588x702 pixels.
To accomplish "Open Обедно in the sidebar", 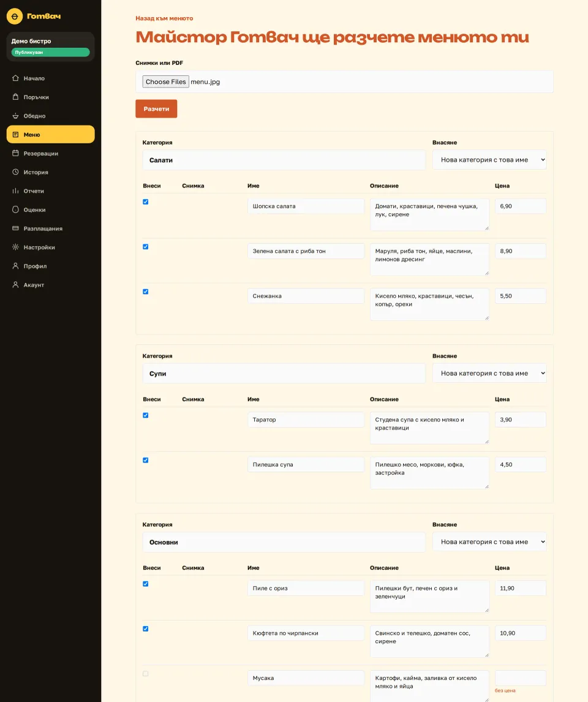I will click(x=51, y=116).
